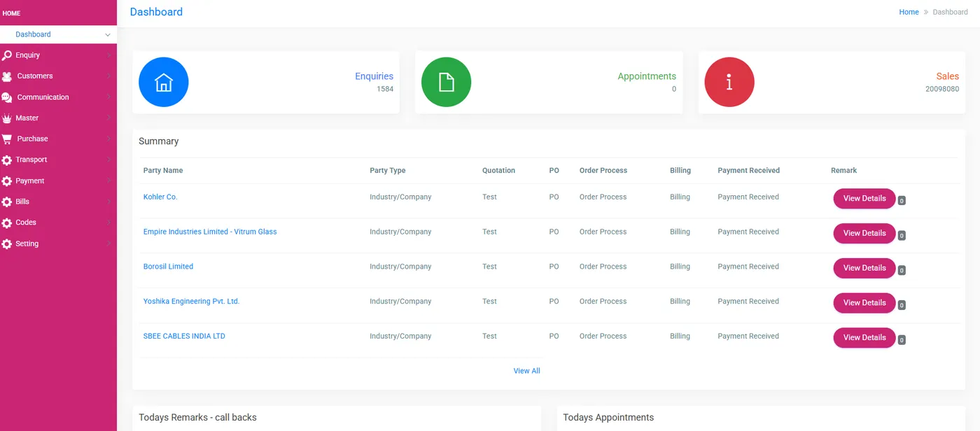
Task: Click the remark count badge for SBEE CABLES
Action: point(902,340)
